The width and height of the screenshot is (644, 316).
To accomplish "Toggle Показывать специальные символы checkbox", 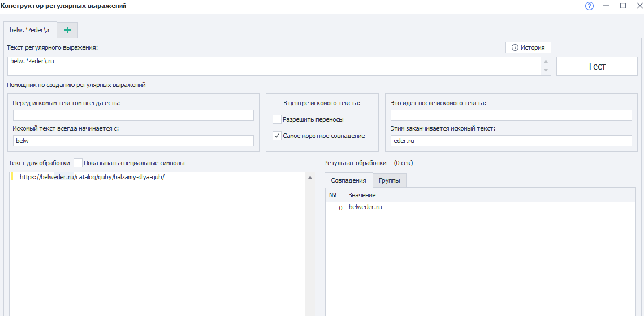I will 78,163.
